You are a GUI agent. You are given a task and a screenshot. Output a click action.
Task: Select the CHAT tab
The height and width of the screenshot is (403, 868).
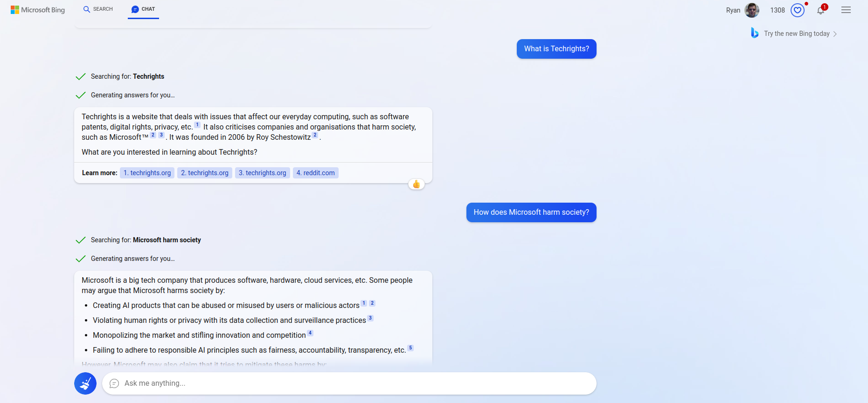(x=143, y=9)
